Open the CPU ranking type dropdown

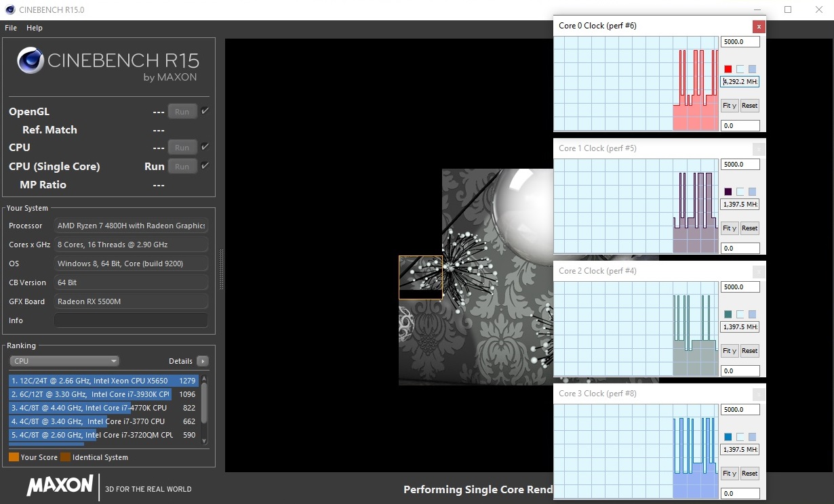(64, 361)
